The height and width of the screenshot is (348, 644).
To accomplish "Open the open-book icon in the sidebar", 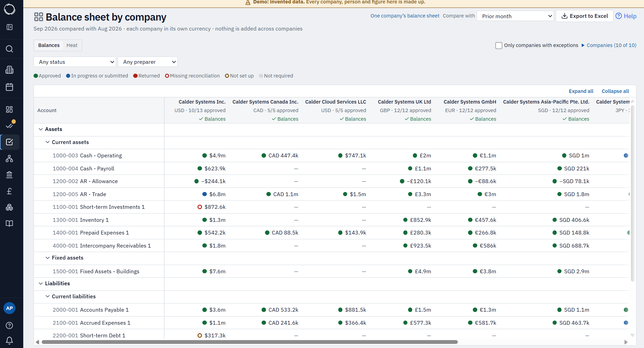I will click(x=10, y=224).
